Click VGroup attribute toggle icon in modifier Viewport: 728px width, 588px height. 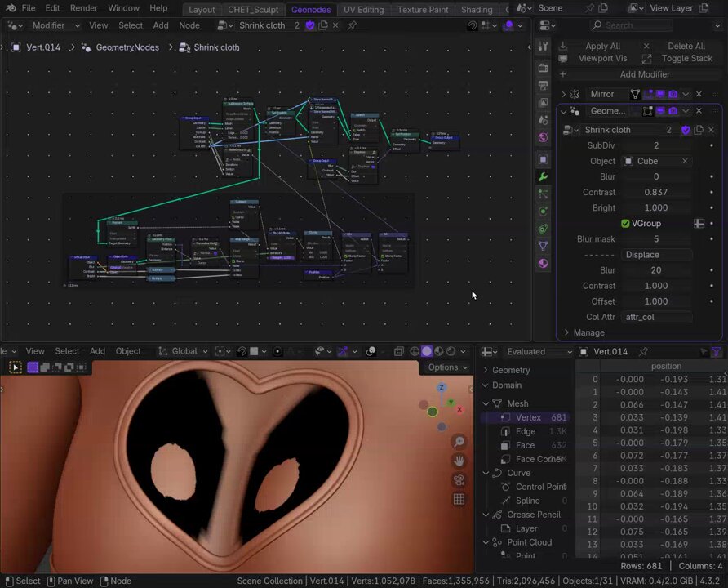click(699, 224)
